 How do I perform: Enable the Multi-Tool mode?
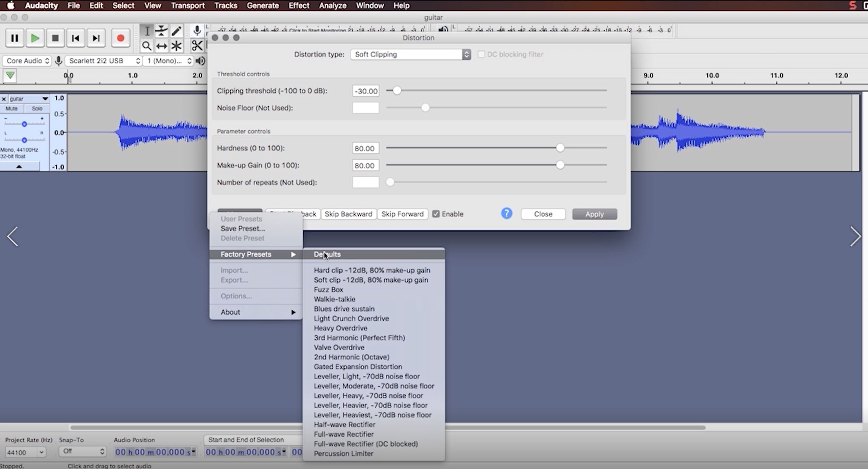pos(177,46)
